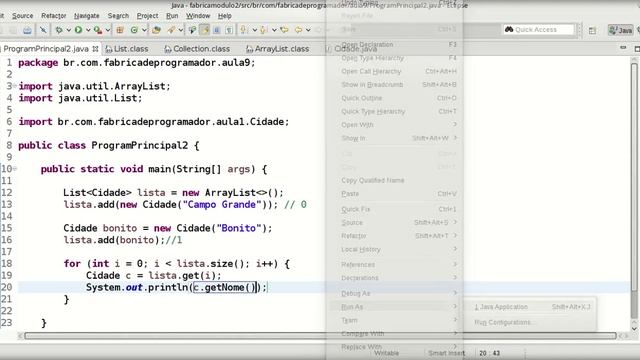
Task: Collapse the imports fold marker on line 3
Action: click(15, 86)
